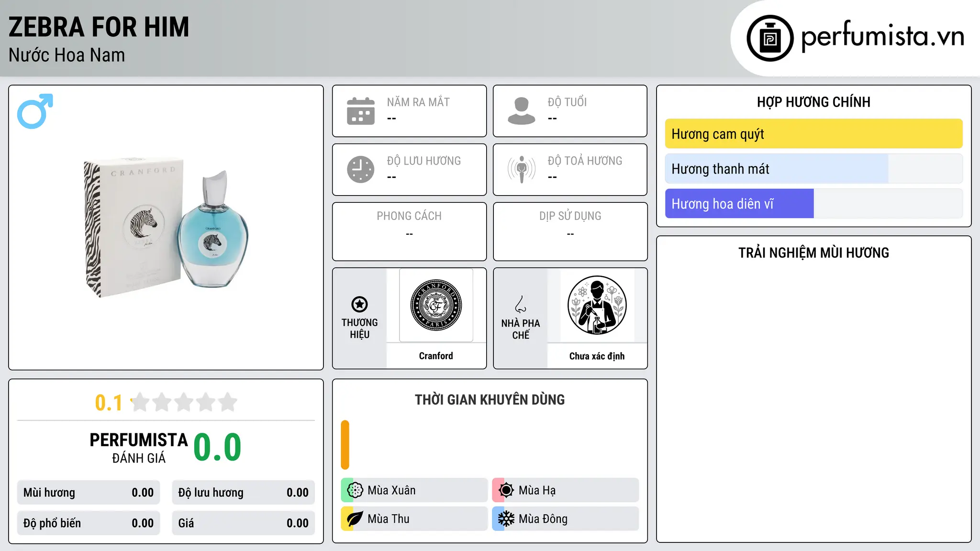This screenshot has width=980, height=551.
Task: Open the Zebra For Him product image
Action: 166,227
